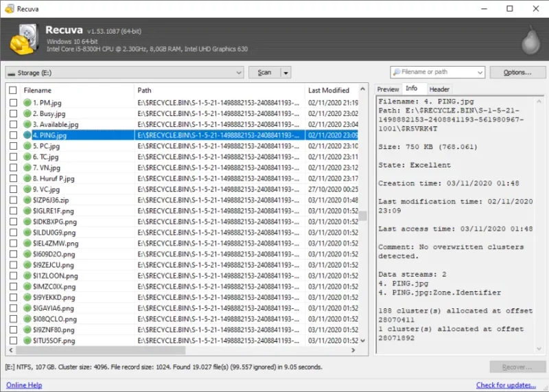The width and height of the screenshot is (549, 392).
Task: Click the file list horizontal scrollbar thumb
Action: 100,350
